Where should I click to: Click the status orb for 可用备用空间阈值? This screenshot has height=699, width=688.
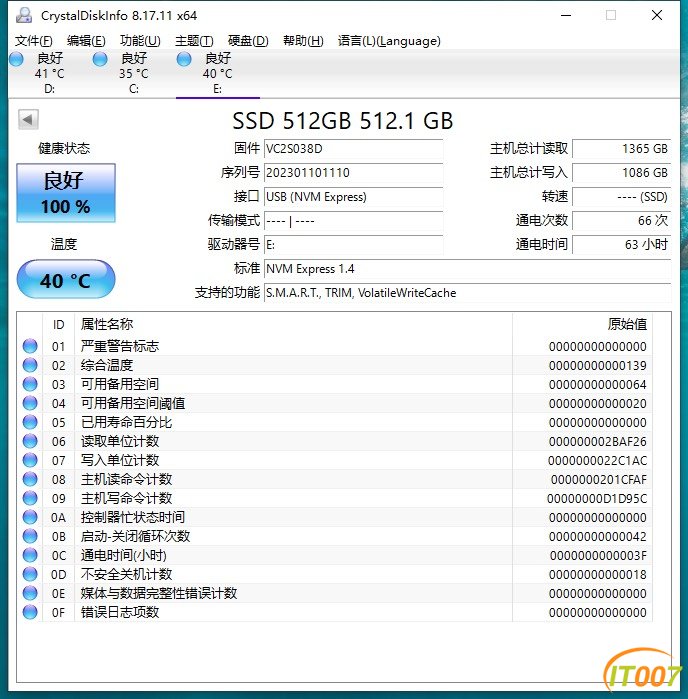(x=30, y=403)
